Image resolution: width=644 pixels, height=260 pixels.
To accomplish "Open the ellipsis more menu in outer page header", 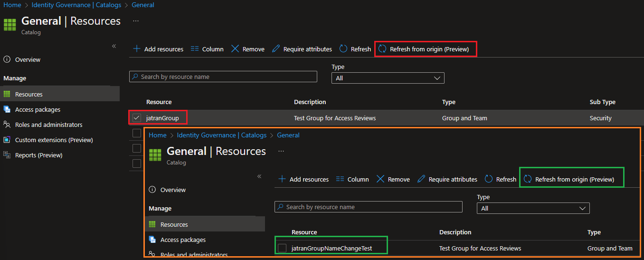I will tap(136, 21).
